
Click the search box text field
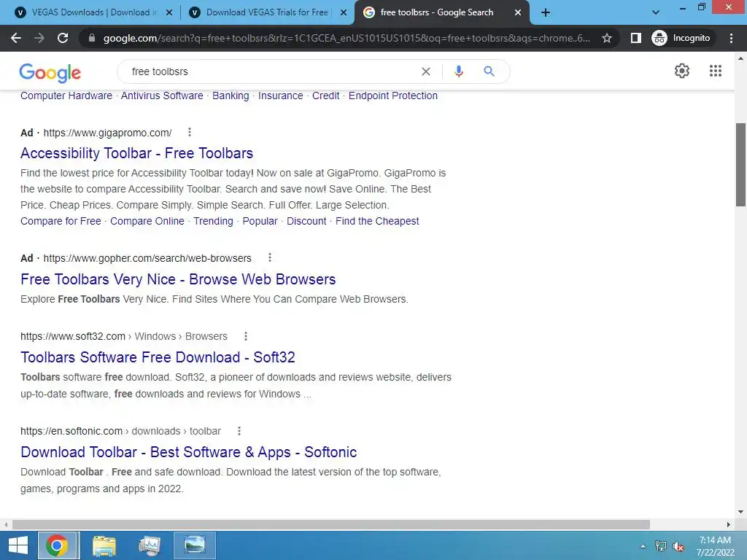271,71
